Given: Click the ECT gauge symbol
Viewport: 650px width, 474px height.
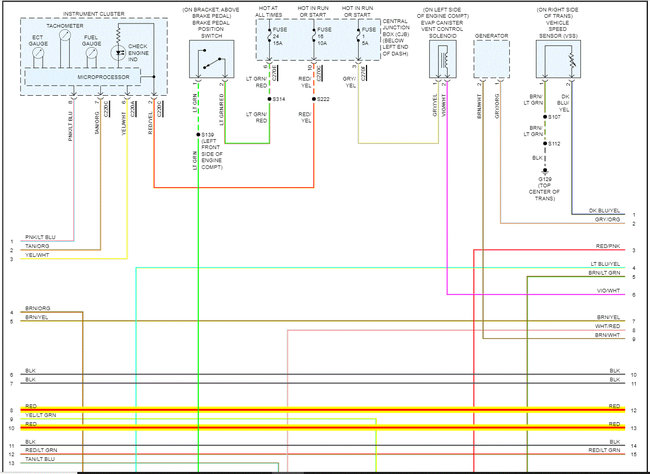Looking at the screenshot, I should (37, 53).
